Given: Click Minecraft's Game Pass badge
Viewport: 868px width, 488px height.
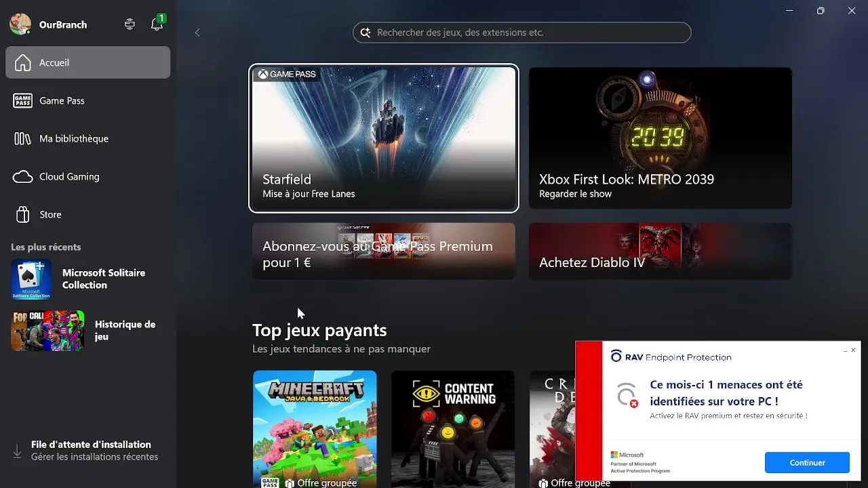Looking at the screenshot, I should point(270,483).
